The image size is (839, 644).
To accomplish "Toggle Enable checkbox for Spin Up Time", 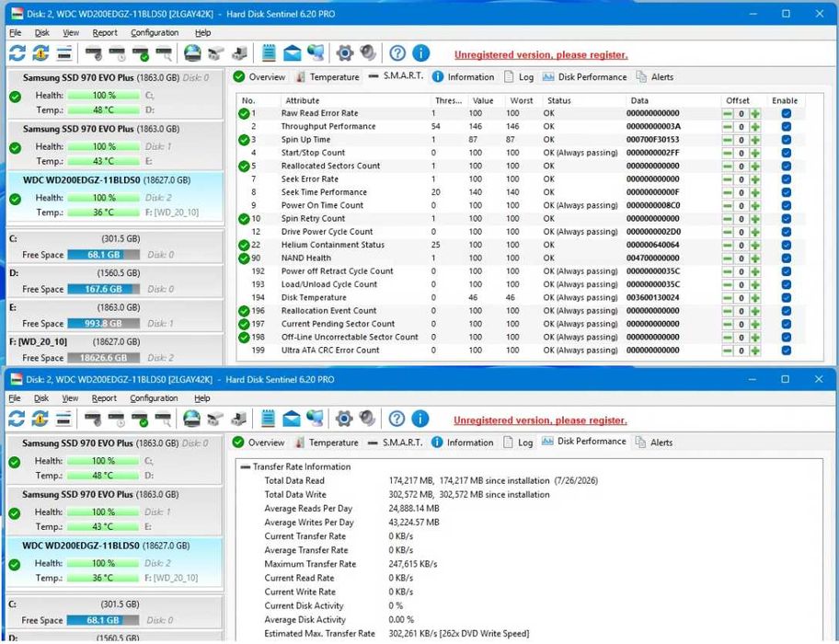I will click(786, 140).
